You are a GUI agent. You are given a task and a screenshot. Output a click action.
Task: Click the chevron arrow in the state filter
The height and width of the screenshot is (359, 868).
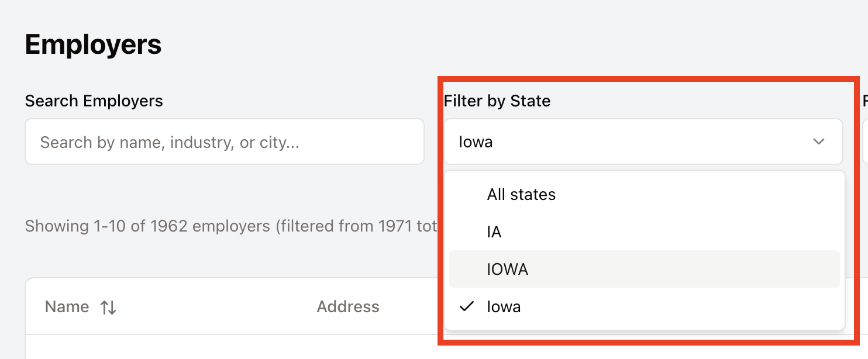pos(819,142)
